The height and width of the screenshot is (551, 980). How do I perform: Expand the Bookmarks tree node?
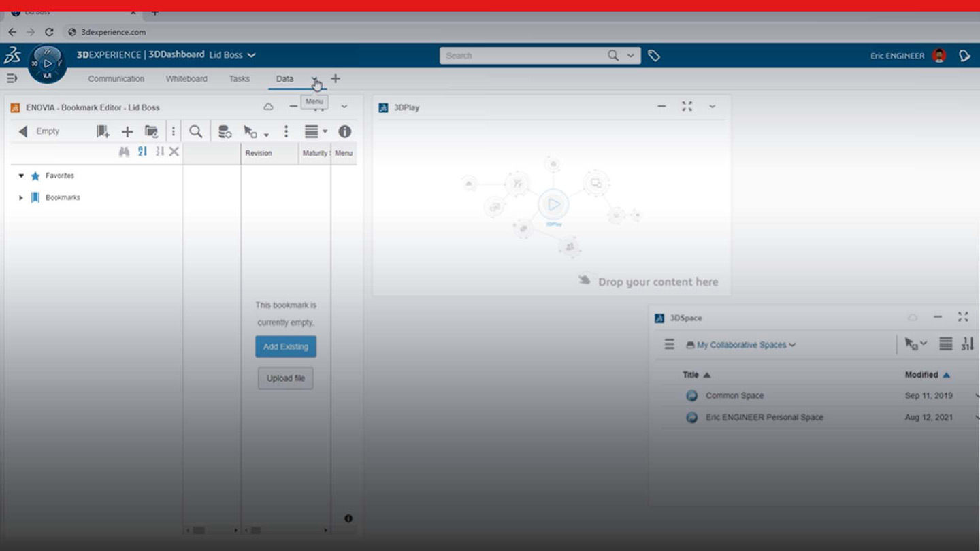pos(21,197)
